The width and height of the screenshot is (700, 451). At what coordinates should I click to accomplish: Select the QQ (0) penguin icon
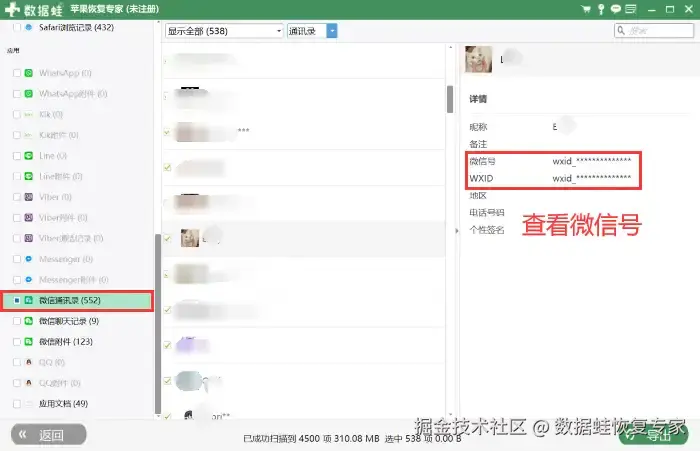point(29,362)
